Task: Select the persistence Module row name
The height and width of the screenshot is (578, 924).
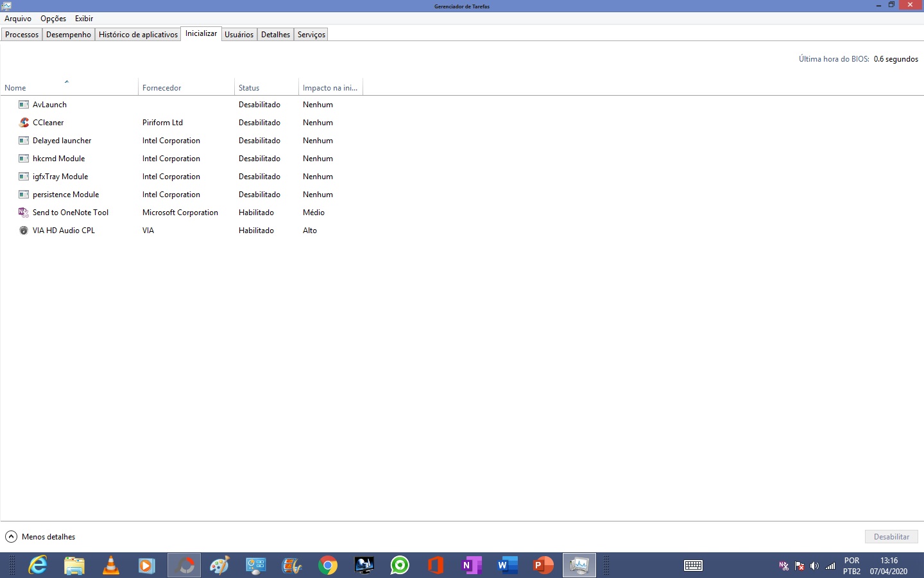Action: tap(65, 195)
